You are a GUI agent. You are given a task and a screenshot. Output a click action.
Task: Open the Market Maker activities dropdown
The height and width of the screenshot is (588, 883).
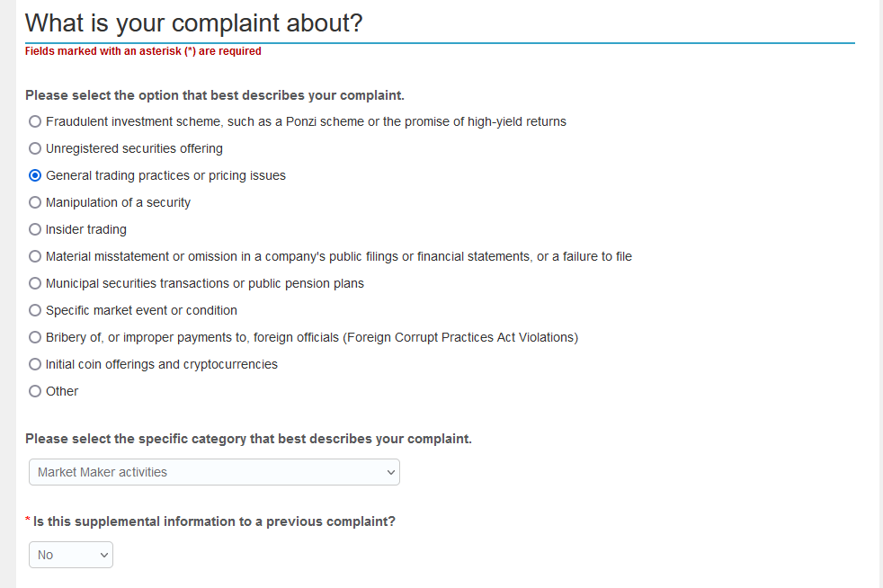coord(214,472)
